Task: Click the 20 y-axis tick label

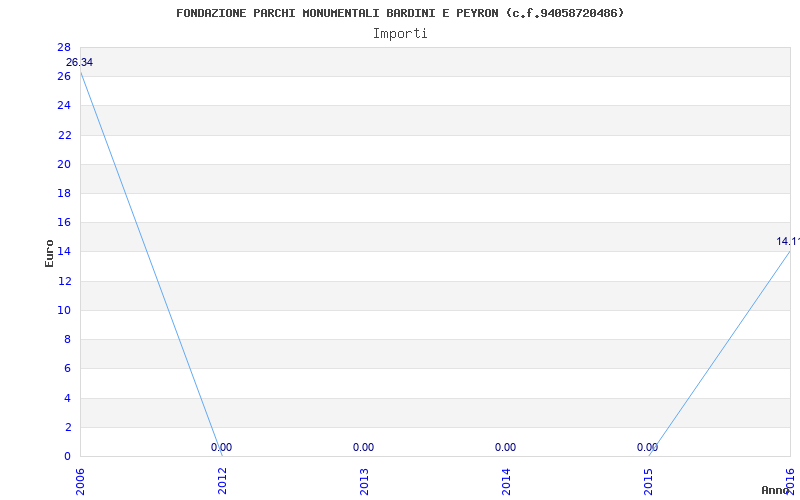Action: pyautogui.click(x=64, y=164)
